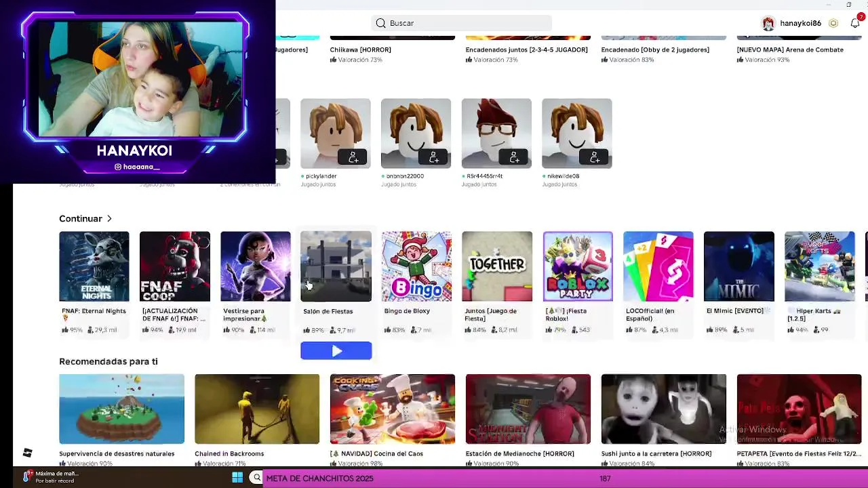This screenshot has height=488, width=868.
Task: Open R5r4445rr4t's avatar card
Action: point(496,134)
